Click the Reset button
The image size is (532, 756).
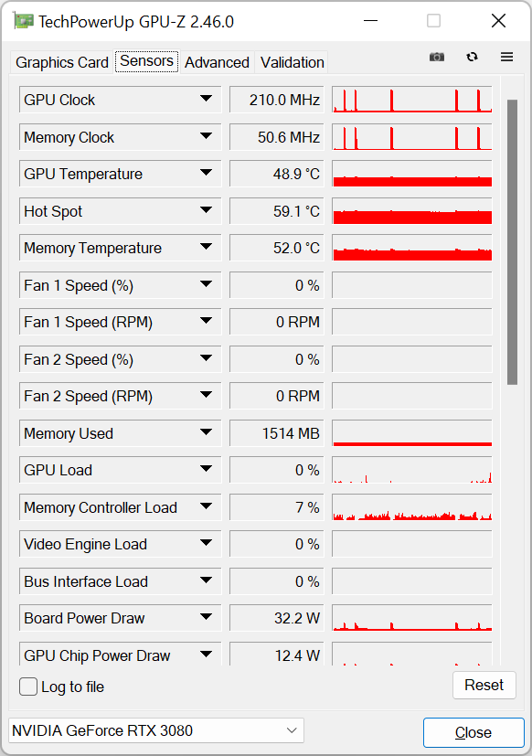484,685
